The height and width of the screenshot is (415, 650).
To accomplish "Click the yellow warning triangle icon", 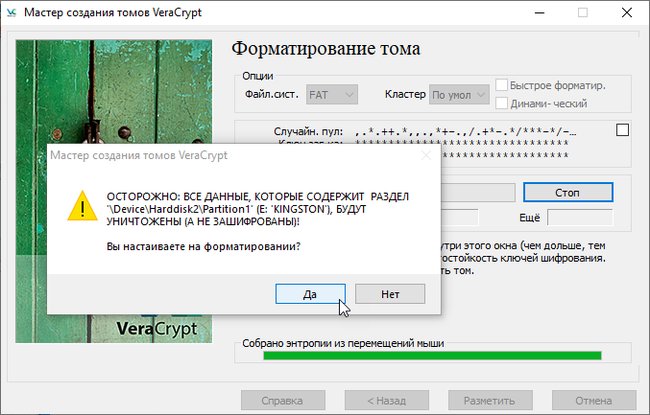I will (82, 206).
